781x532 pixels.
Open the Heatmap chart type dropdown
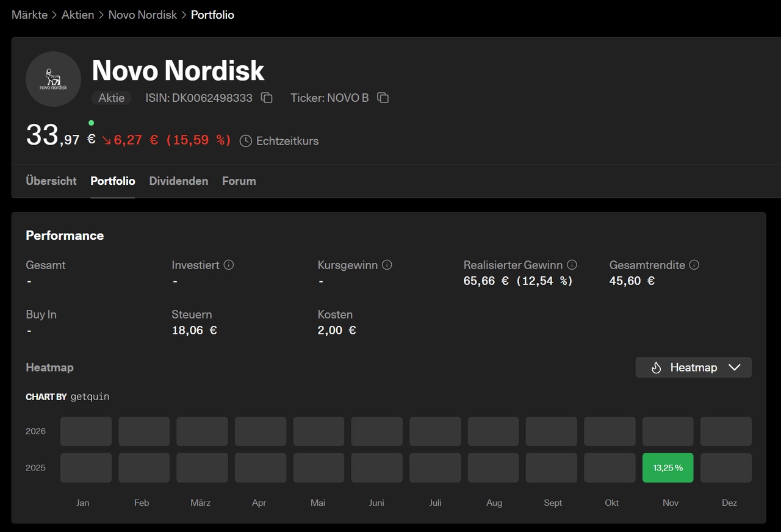pos(693,367)
